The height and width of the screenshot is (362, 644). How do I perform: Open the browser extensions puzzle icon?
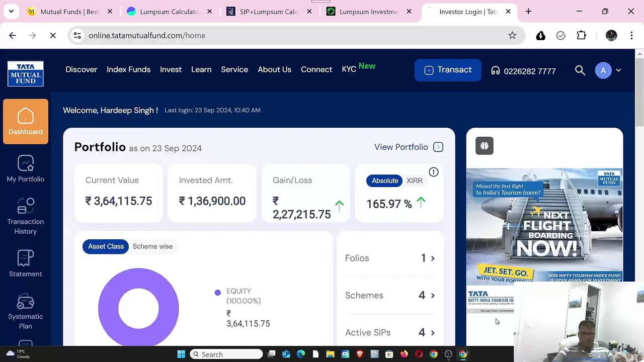[x=582, y=35]
